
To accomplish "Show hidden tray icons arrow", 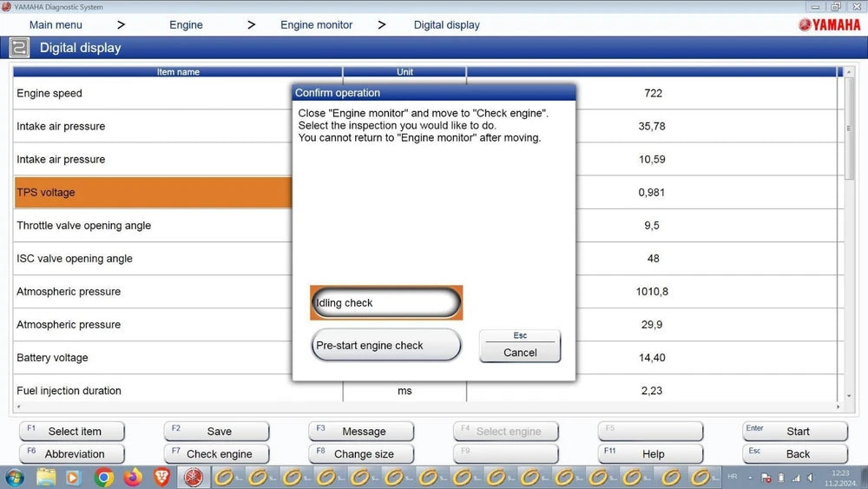I will [x=750, y=478].
